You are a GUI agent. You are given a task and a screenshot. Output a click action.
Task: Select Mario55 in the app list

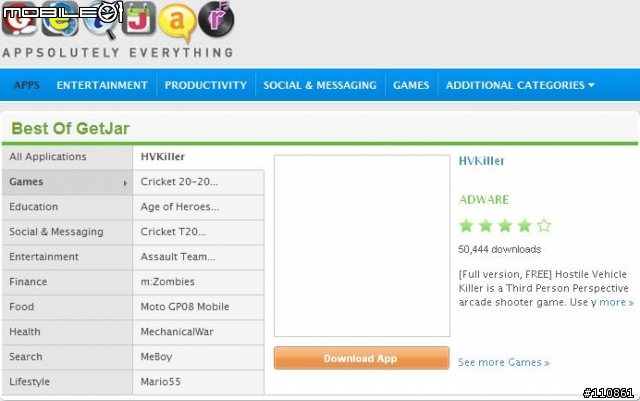(198, 382)
